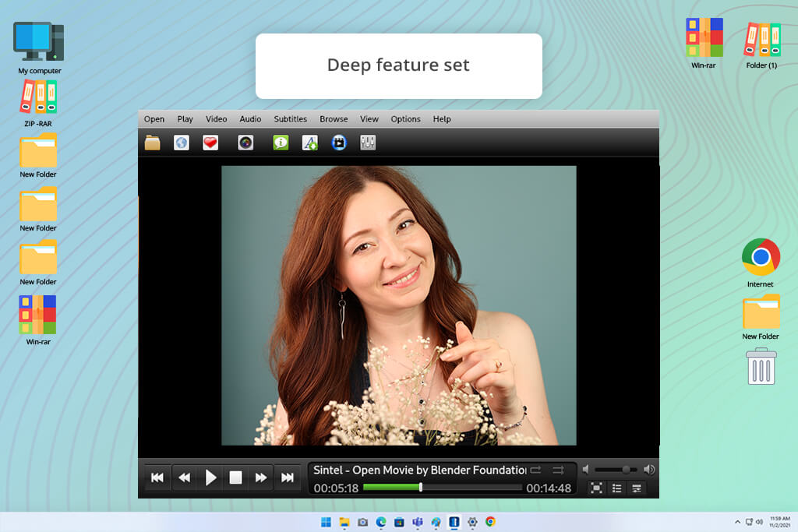Open the Video menu
Image resolution: width=798 pixels, height=532 pixels.
[217, 119]
